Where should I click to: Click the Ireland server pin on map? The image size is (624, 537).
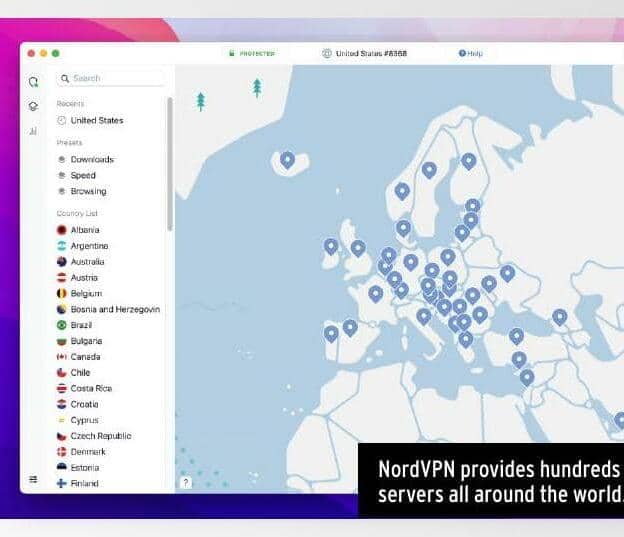[331, 247]
